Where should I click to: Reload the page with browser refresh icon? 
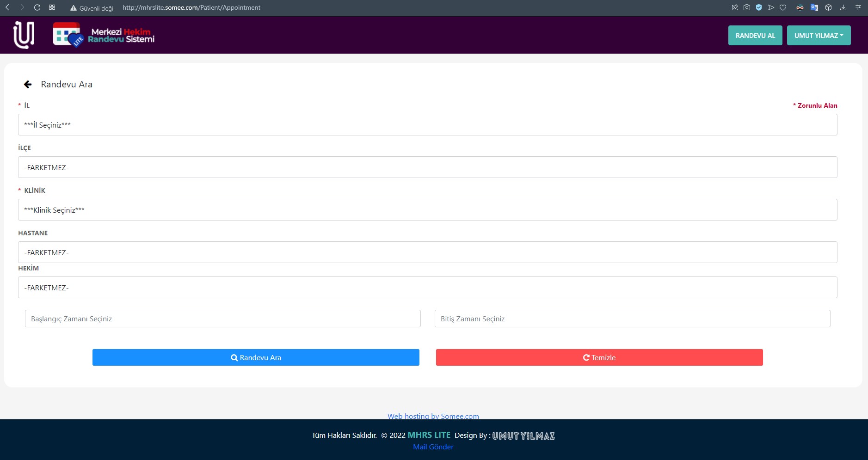click(37, 7)
